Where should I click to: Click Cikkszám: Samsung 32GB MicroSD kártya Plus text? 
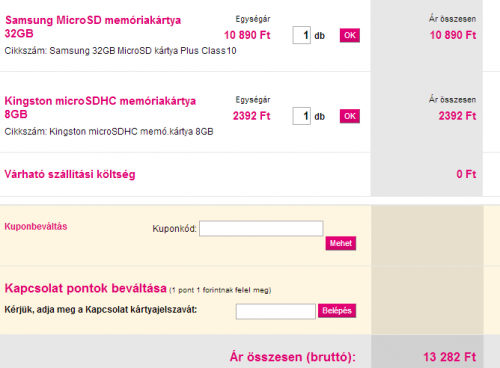point(120,51)
